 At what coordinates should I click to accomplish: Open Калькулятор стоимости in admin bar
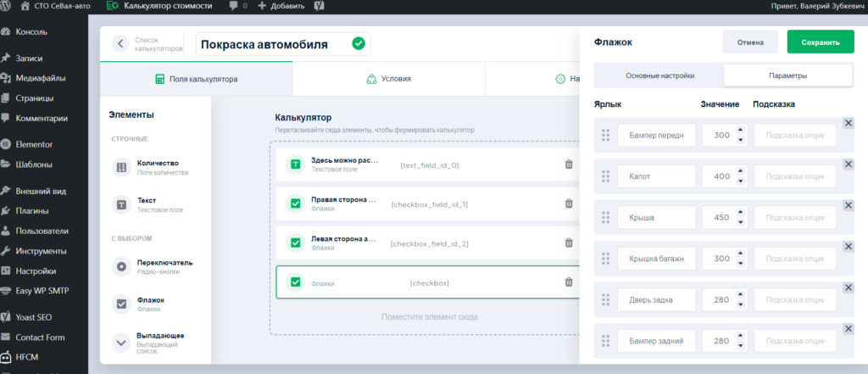(x=159, y=6)
